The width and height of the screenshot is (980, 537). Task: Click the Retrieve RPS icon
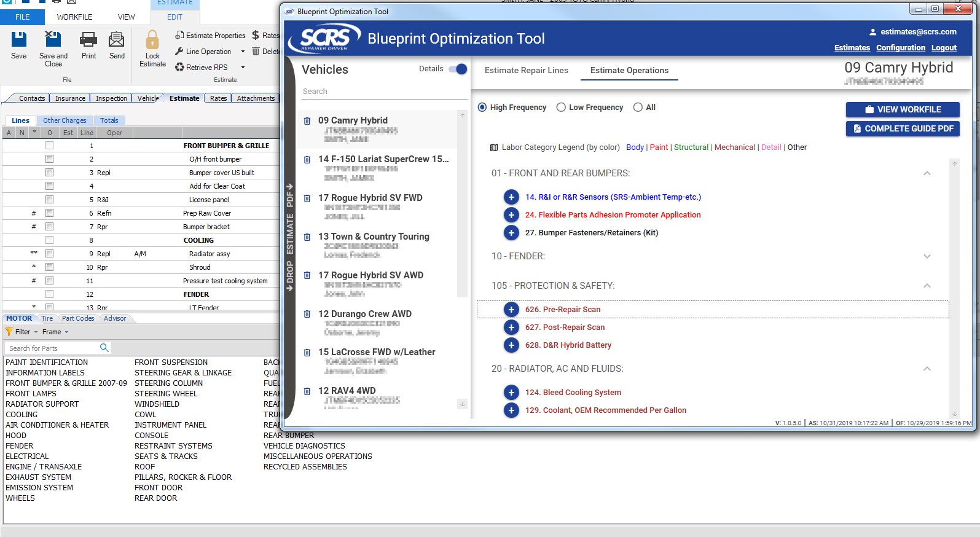tap(179, 67)
